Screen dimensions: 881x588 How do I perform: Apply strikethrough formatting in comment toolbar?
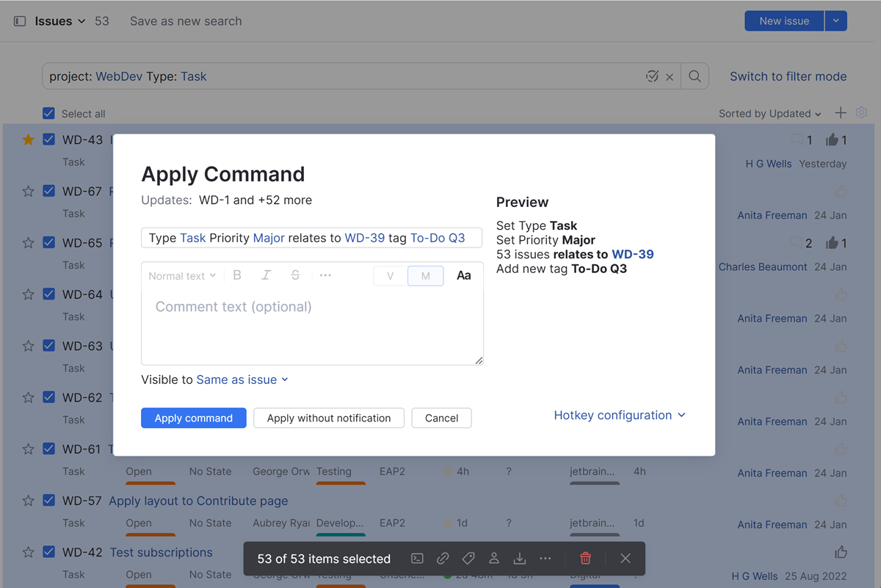tap(296, 275)
